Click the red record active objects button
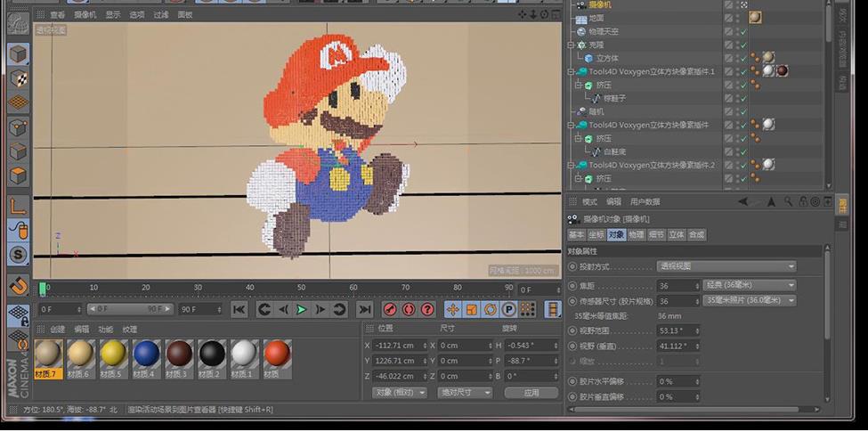868x432 pixels. coord(390,310)
